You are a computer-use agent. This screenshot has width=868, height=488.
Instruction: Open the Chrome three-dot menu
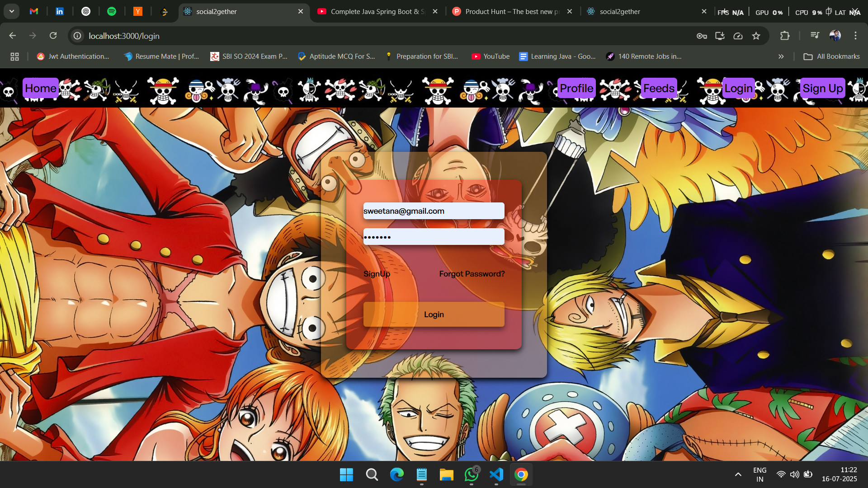[855, 36]
